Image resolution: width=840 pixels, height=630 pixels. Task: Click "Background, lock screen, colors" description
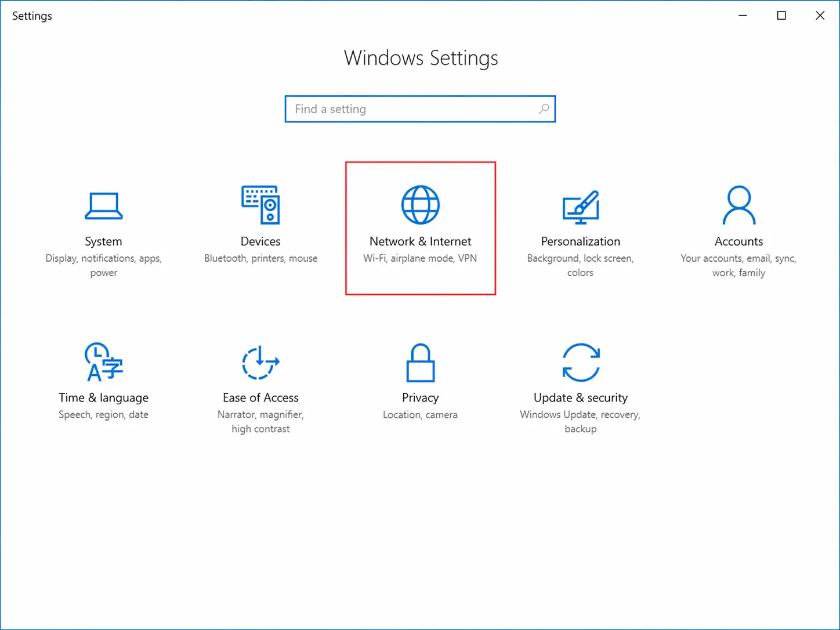pyautogui.click(x=581, y=266)
